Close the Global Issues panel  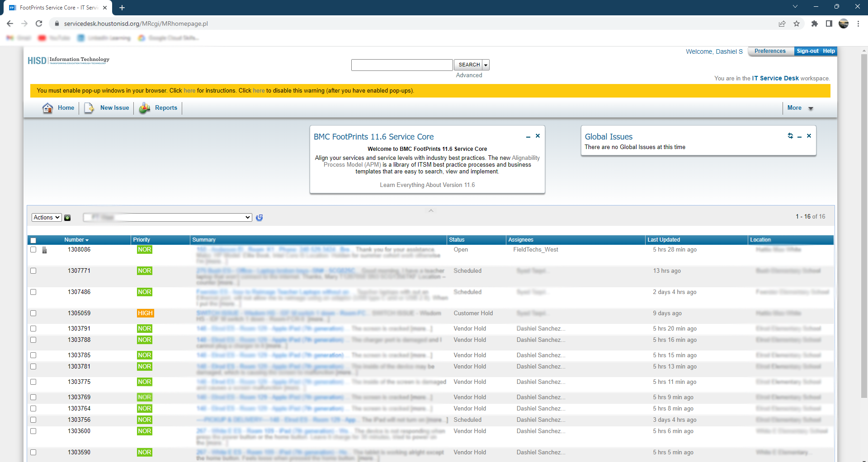click(x=809, y=136)
